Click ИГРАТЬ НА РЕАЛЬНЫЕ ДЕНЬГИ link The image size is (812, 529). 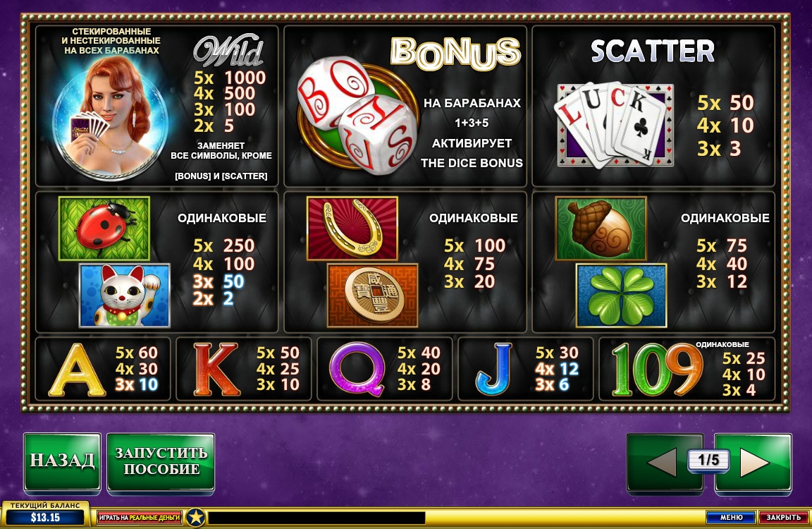[x=140, y=517]
